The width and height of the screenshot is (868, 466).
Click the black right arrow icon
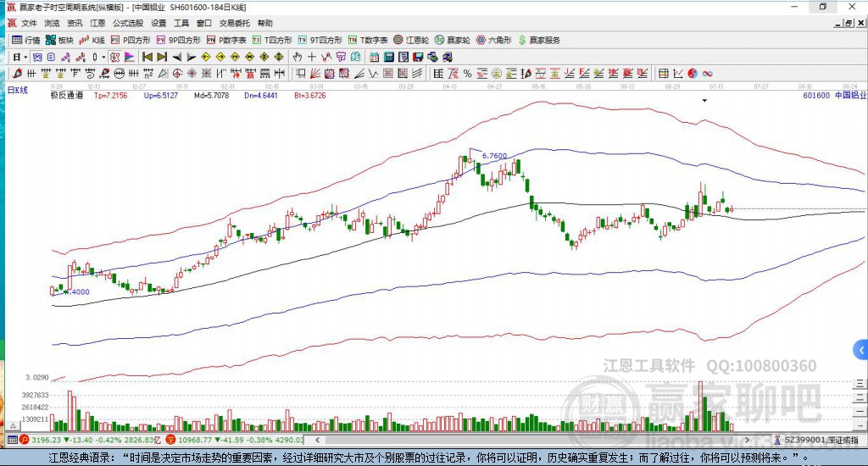(191, 57)
